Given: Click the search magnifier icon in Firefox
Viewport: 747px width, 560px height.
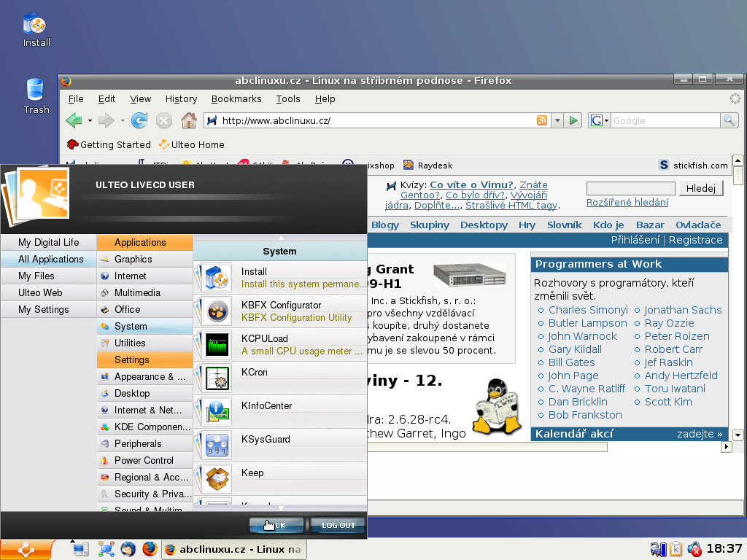Looking at the screenshot, I should [729, 120].
